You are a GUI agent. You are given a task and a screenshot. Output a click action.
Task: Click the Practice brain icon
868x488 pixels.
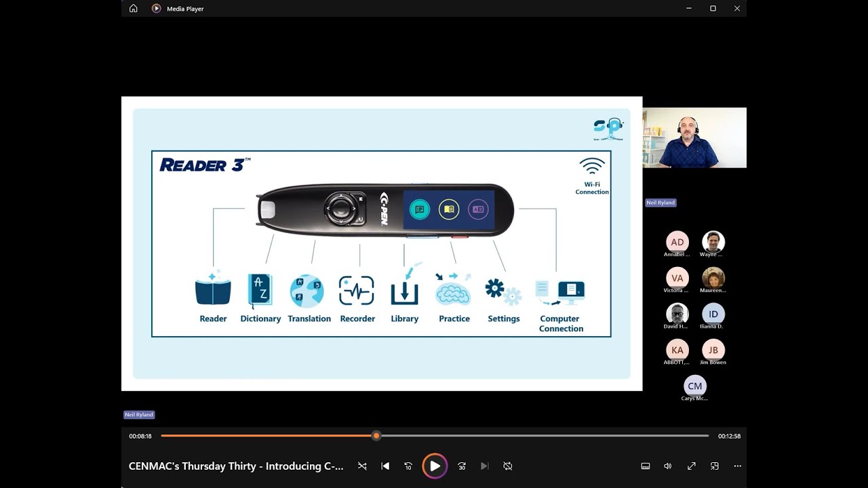pyautogui.click(x=452, y=290)
